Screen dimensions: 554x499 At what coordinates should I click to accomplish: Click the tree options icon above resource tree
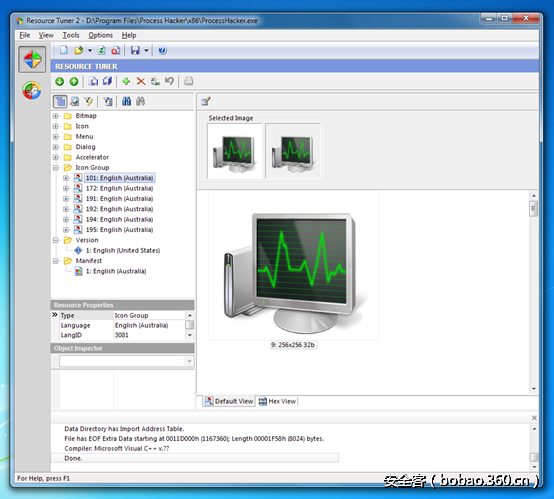pyautogui.click(x=108, y=102)
